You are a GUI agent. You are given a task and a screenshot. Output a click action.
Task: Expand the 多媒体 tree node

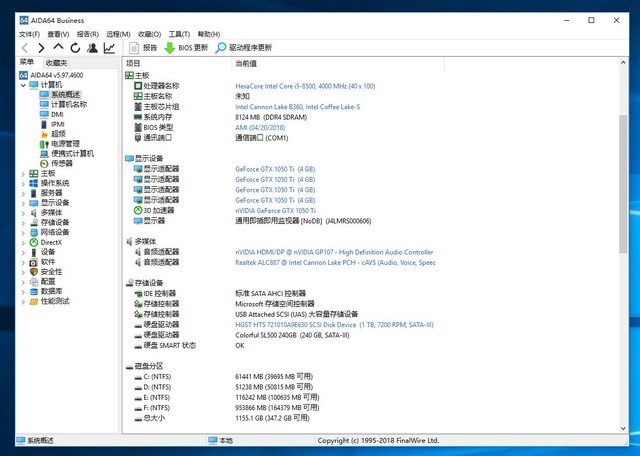[23, 213]
